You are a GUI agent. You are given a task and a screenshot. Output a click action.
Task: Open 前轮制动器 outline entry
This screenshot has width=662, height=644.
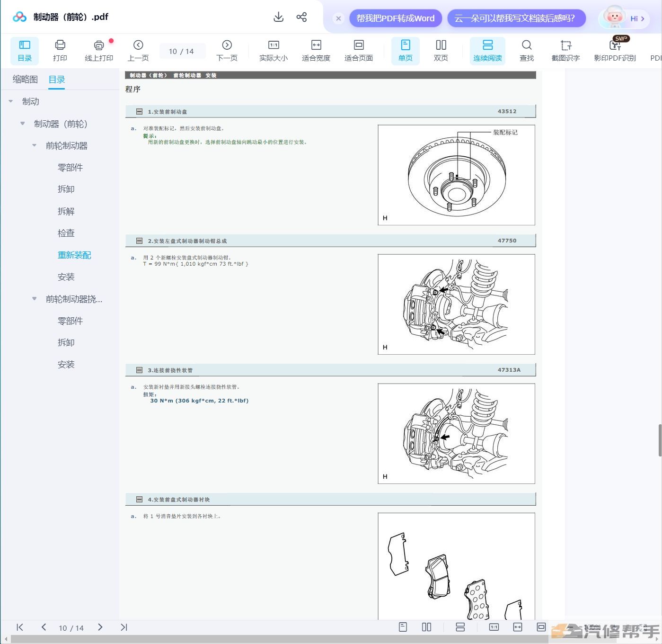click(x=67, y=145)
